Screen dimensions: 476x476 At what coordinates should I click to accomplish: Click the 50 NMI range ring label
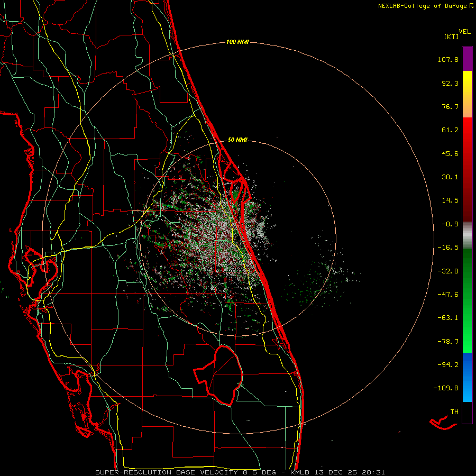pos(237,140)
